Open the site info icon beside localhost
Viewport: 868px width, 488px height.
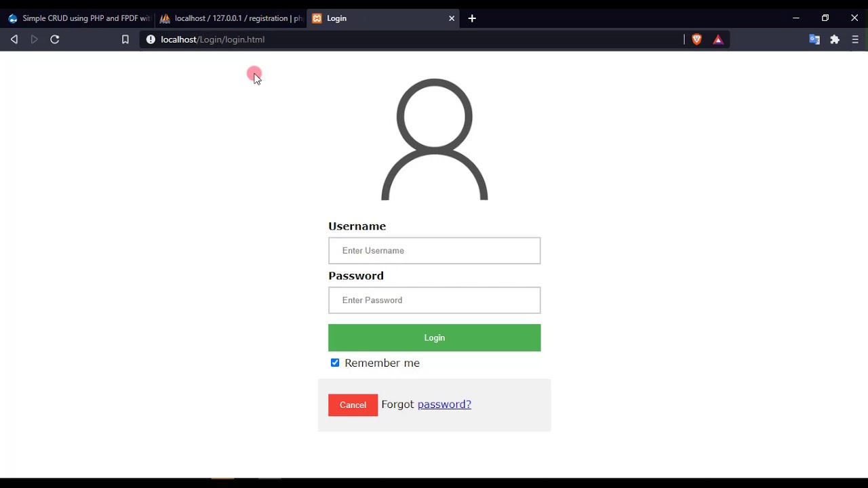(151, 39)
